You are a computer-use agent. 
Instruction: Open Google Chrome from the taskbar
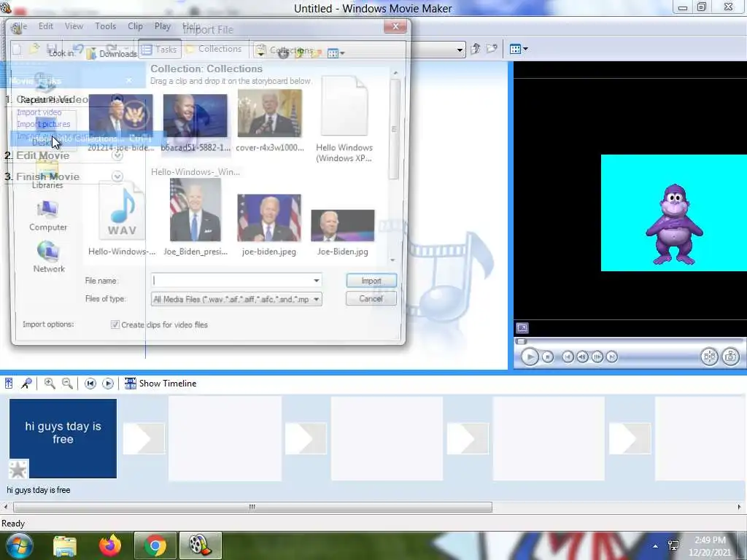coord(155,545)
